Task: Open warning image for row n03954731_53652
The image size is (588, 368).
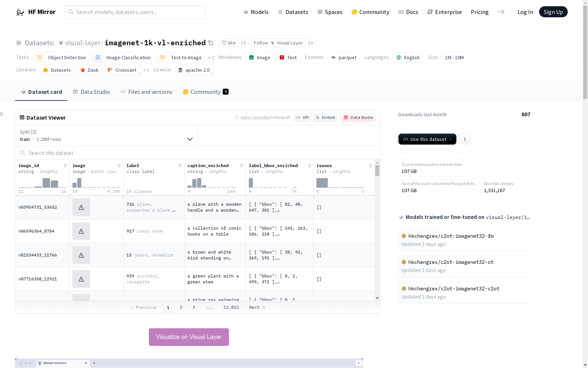Action: tap(81, 207)
